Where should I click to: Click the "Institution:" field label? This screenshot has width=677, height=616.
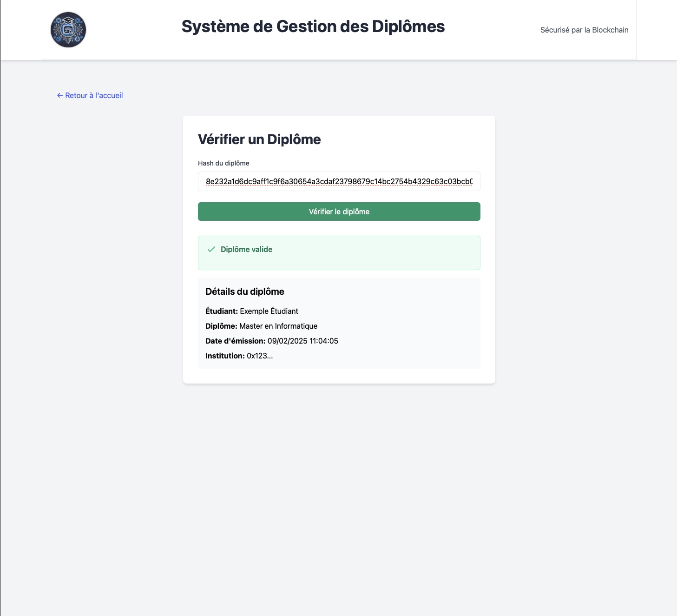(225, 356)
